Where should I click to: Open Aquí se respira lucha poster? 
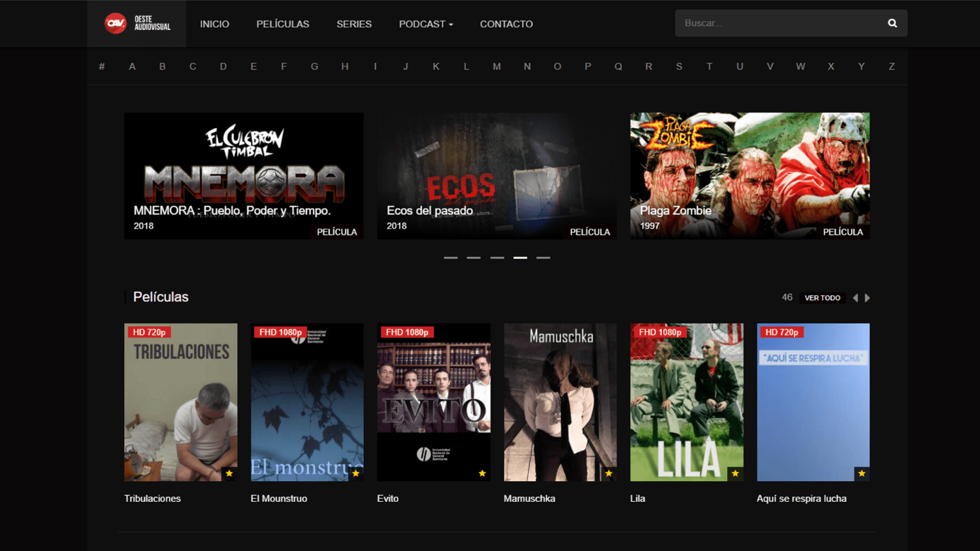(x=813, y=402)
